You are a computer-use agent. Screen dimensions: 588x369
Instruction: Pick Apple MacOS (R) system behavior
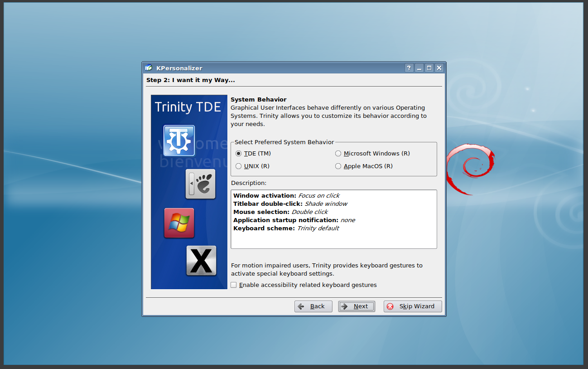[338, 166]
